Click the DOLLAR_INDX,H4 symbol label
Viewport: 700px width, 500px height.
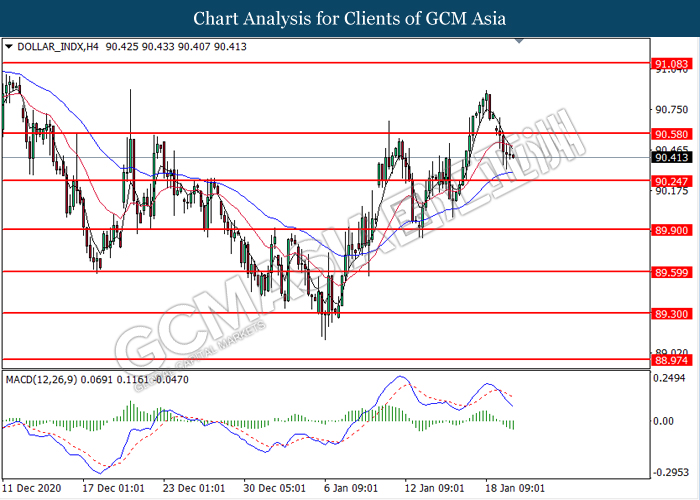tap(52, 47)
